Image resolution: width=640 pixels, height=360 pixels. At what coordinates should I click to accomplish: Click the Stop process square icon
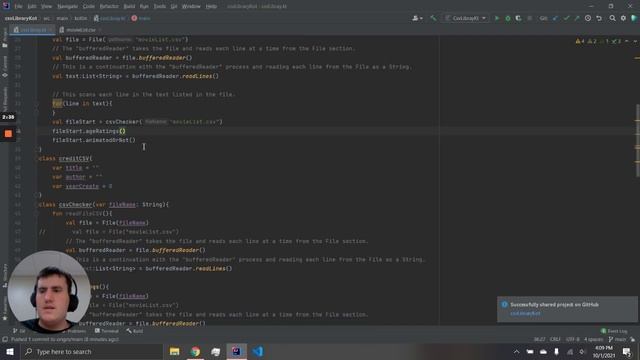coord(530,18)
